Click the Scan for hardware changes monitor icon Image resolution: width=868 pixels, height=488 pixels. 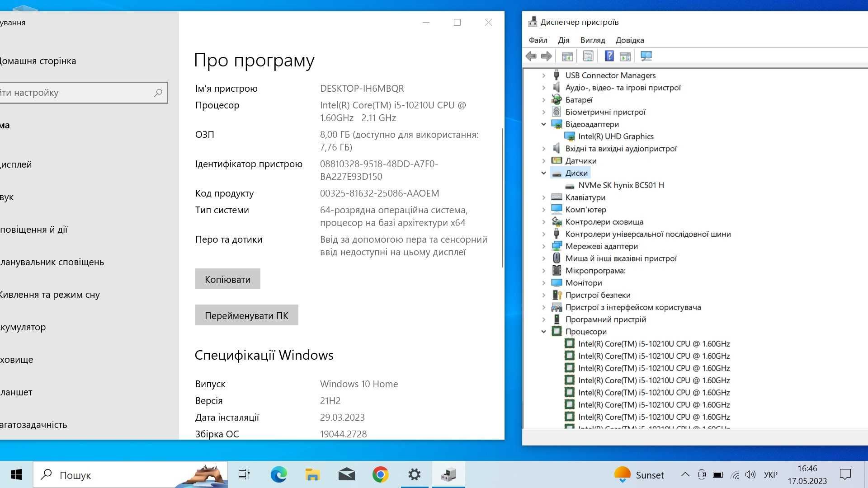point(646,56)
